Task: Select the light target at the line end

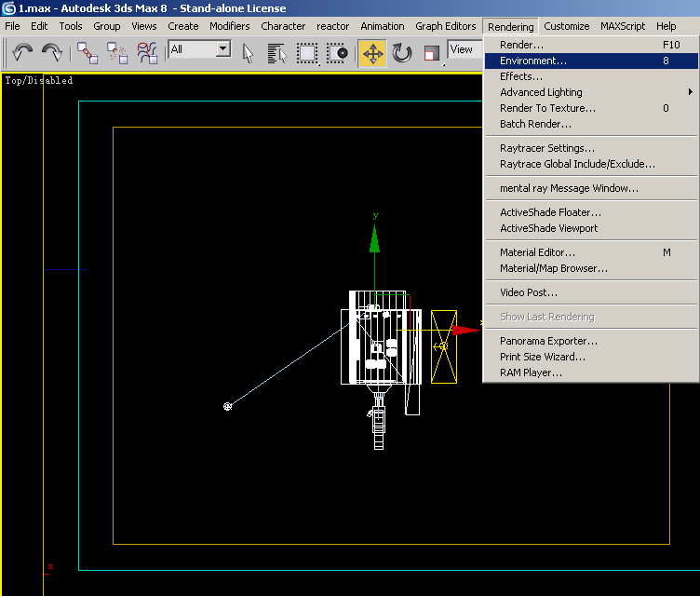Action: pos(228,406)
